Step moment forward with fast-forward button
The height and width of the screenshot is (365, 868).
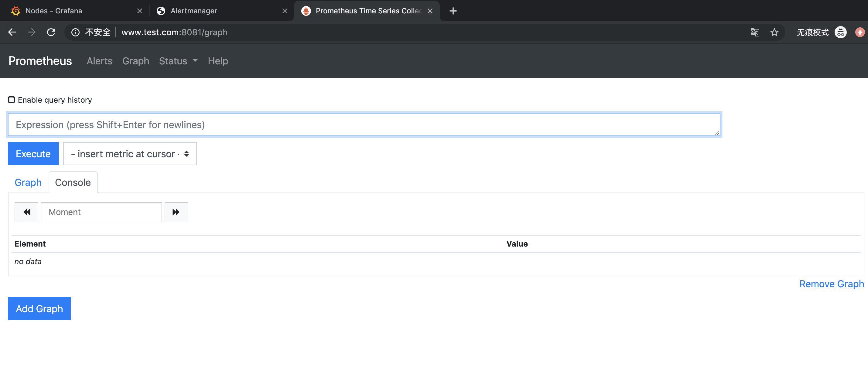click(x=176, y=212)
